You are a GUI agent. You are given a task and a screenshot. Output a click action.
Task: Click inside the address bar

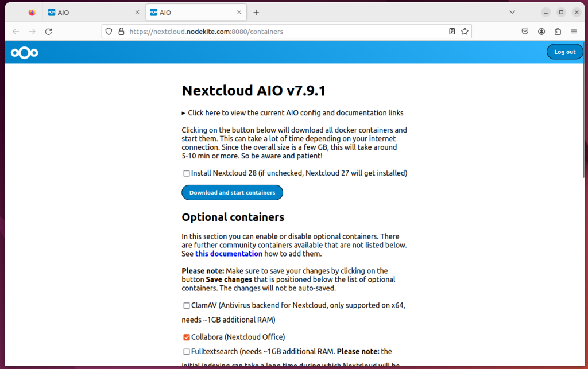point(287,31)
